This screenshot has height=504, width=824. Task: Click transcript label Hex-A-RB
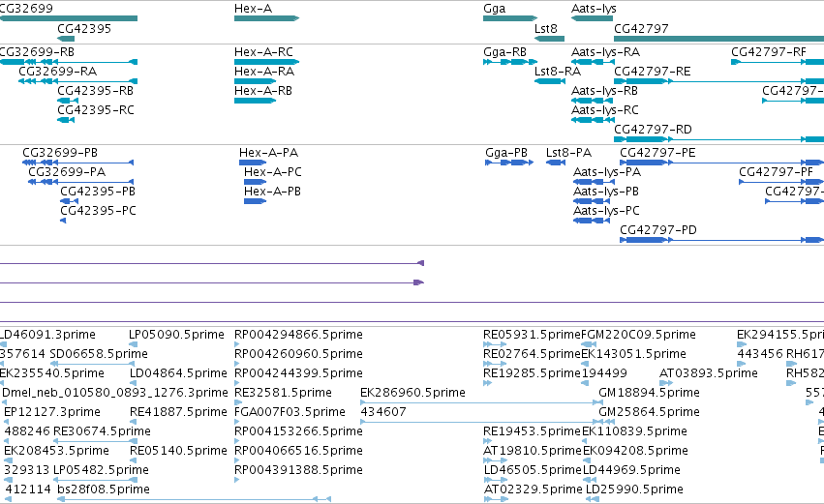262,91
